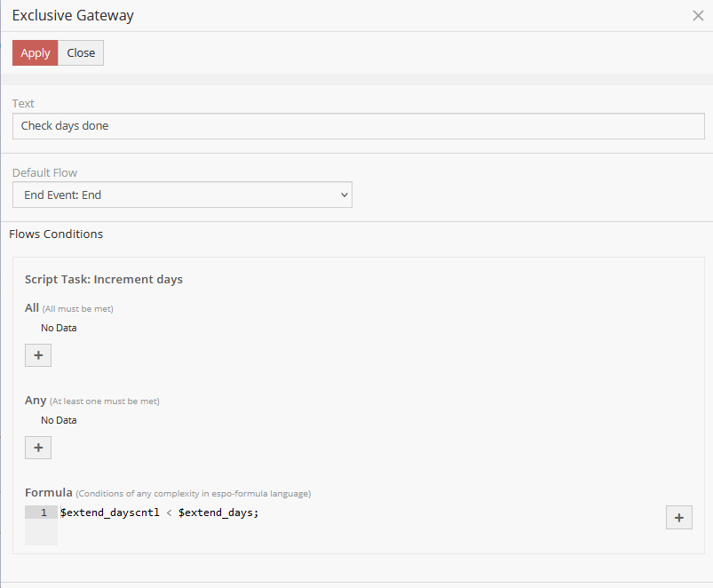Dismiss the dialog with the X icon
Screen dimensions: 713x588
(x=698, y=15)
